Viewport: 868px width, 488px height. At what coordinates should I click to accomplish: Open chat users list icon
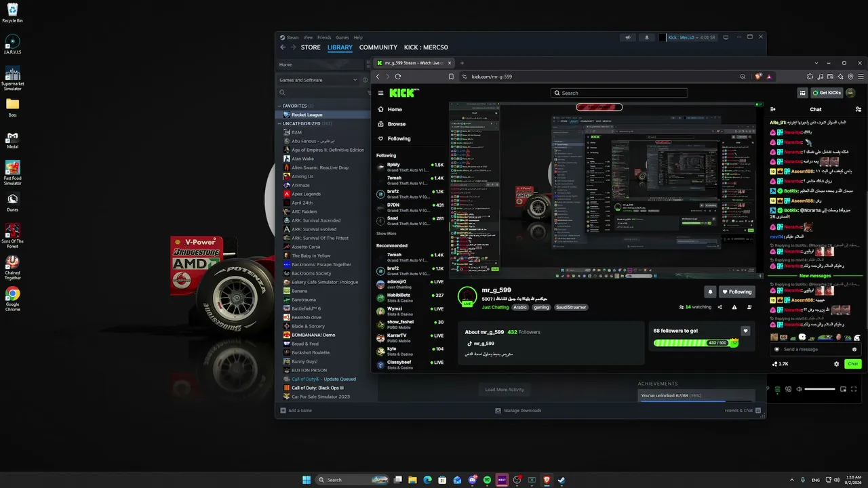tap(859, 109)
